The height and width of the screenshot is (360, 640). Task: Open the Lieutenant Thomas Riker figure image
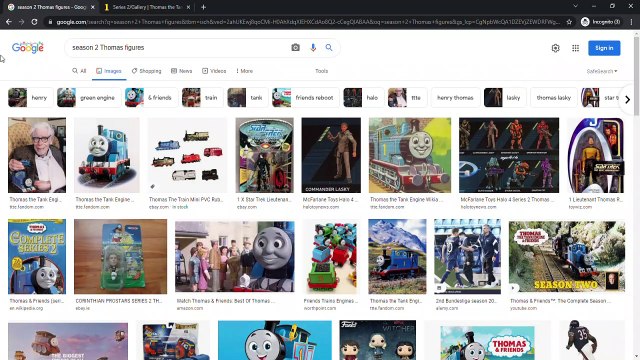pyautogui.click(x=596, y=155)
